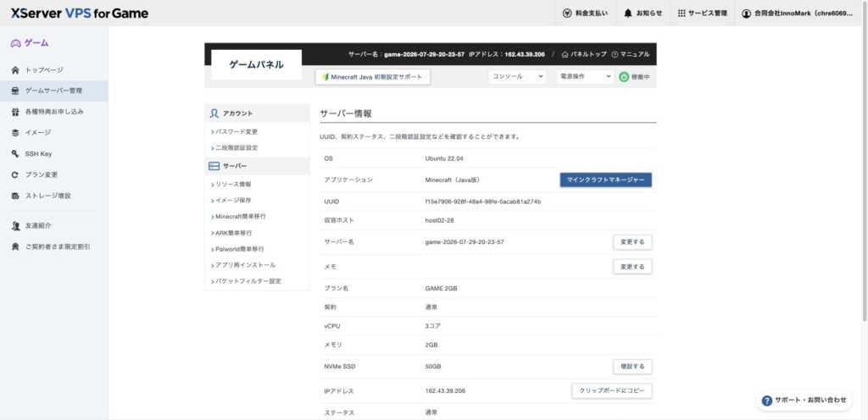The height and width of the screenshot is (420, 868).
Task: Click the クリップボードにコピー button
Action: [612, 390]
